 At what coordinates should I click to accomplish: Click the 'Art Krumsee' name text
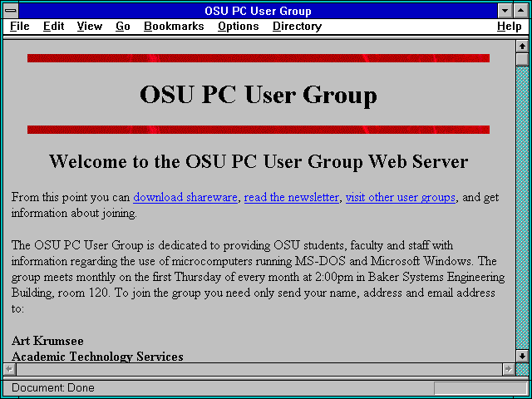[47, 341]
